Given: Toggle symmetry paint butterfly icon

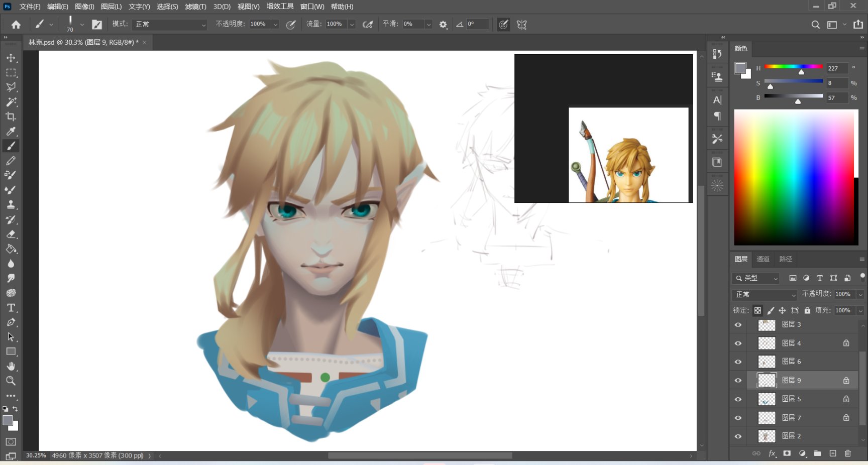Looking at the screenshot, I should (x=522, y=24).
